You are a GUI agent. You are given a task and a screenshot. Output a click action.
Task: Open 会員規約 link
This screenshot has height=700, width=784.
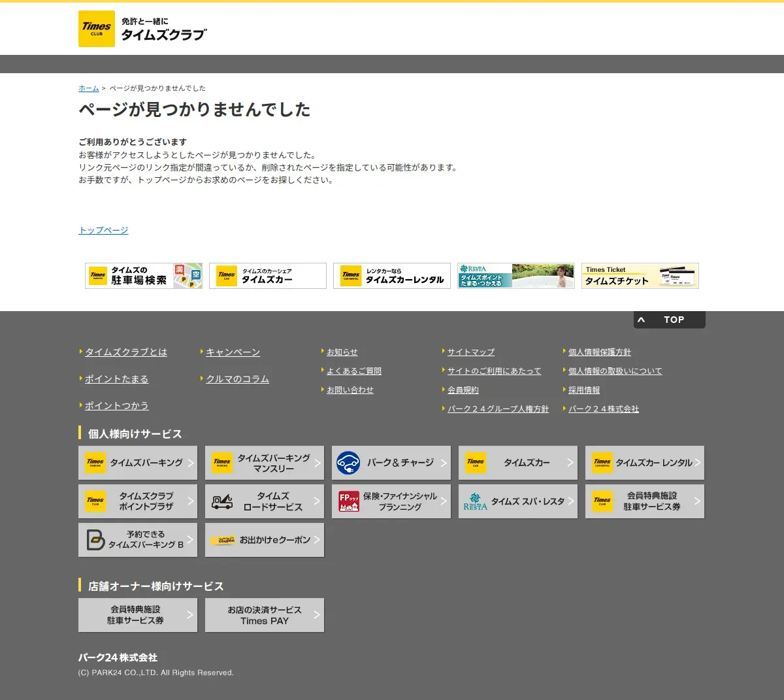coord(463,390)
